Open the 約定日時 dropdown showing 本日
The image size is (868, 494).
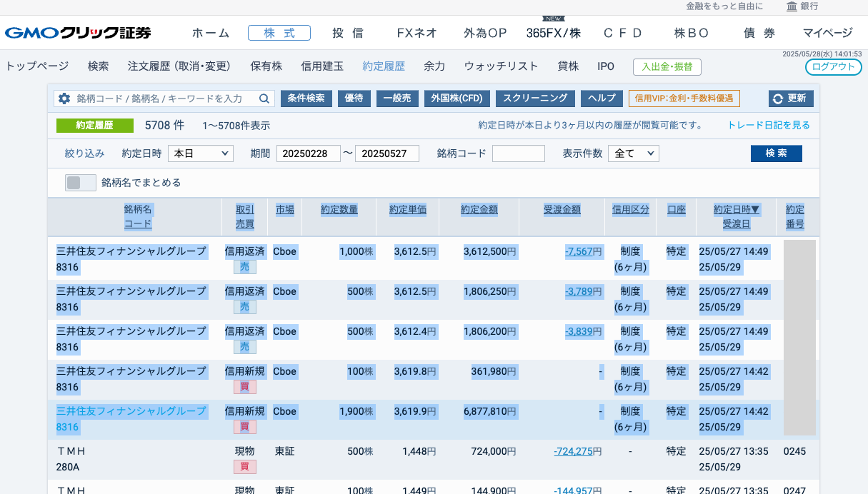coord(201,153)
